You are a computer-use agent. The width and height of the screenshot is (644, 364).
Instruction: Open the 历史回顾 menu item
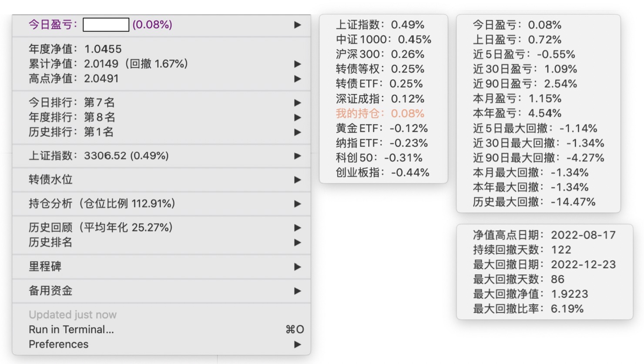pyautogui.click(x=101, y=228)
